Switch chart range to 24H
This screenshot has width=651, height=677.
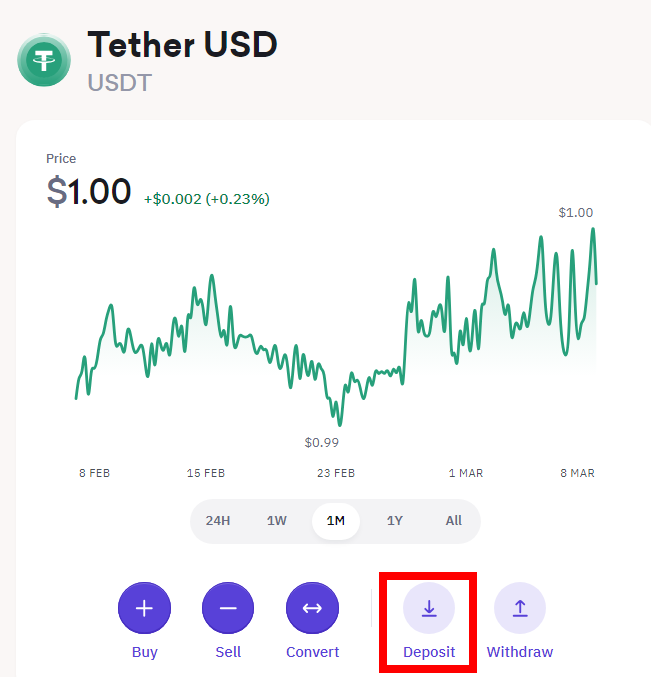[x=218, y=521]
